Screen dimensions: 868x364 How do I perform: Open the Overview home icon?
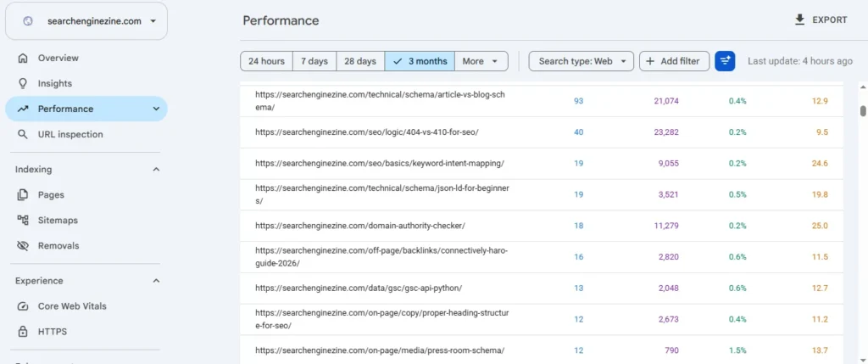tap(23, 58)
